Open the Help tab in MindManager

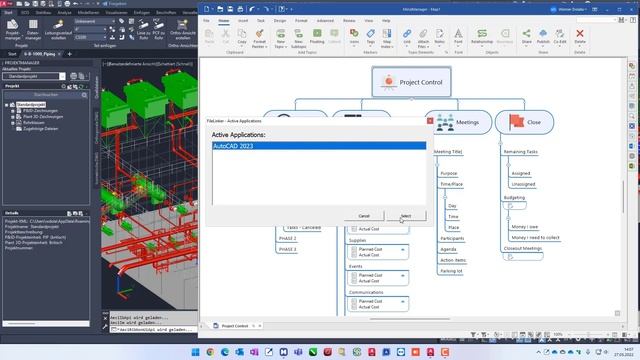[x=386, y=20]
